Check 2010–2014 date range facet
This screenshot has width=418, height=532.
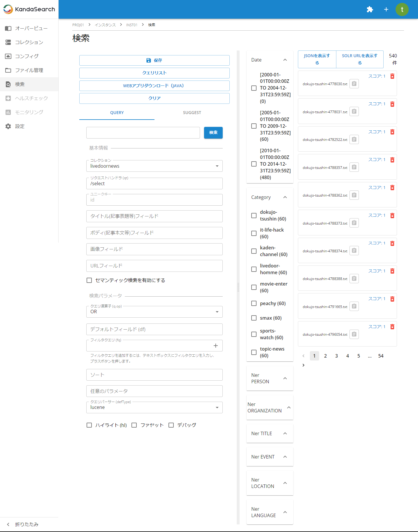tap(254, 164)
